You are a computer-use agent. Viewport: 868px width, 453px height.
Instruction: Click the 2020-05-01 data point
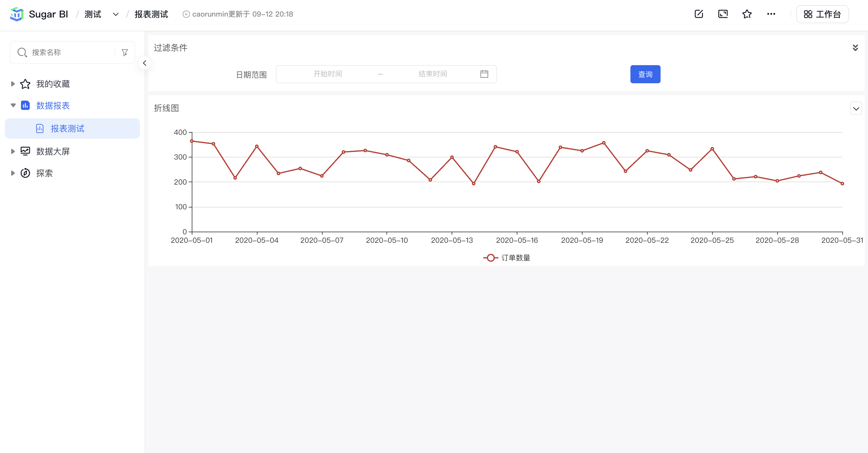click(x=192, y=141)
